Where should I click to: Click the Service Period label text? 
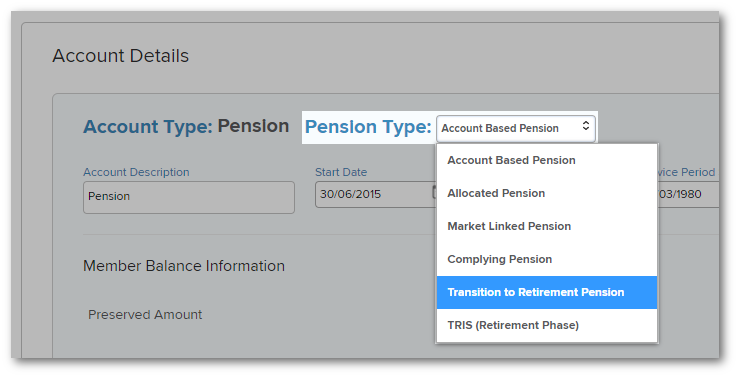coord(686,172)
